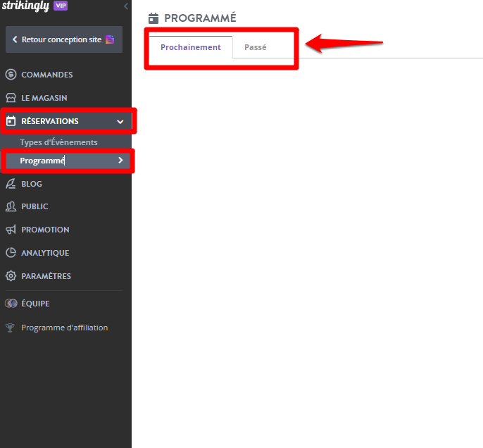Open LE MAGASIN section
The image size is (483, 448).
point(44,98)
